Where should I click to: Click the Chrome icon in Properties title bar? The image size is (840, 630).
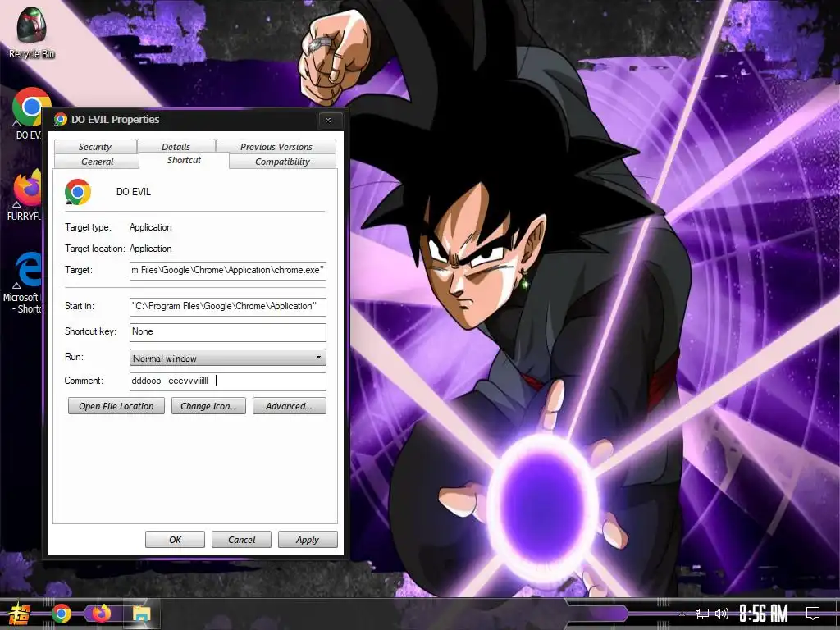coord(61,120)
